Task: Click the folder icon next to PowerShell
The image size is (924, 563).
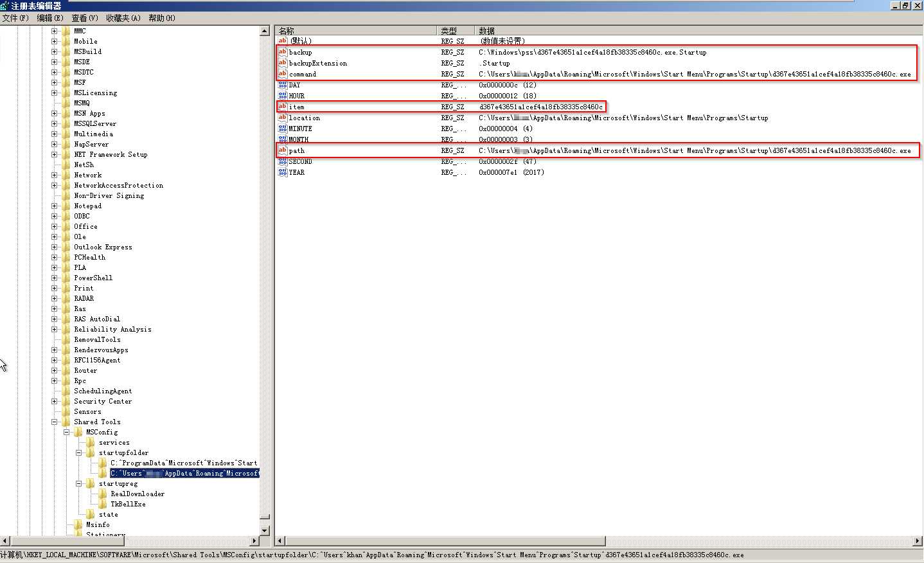Action: [x=66, y=278]
